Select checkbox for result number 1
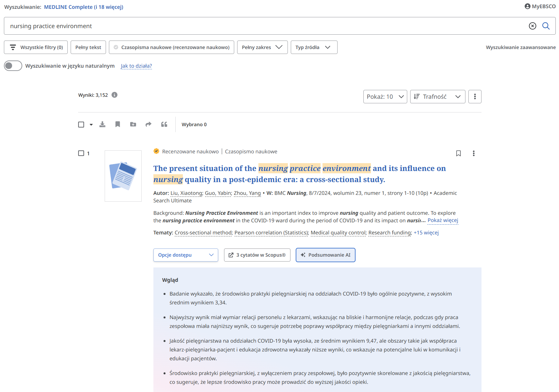Viewport: 559px width, 392px height. pyautogui.click(x=81, y=153)
